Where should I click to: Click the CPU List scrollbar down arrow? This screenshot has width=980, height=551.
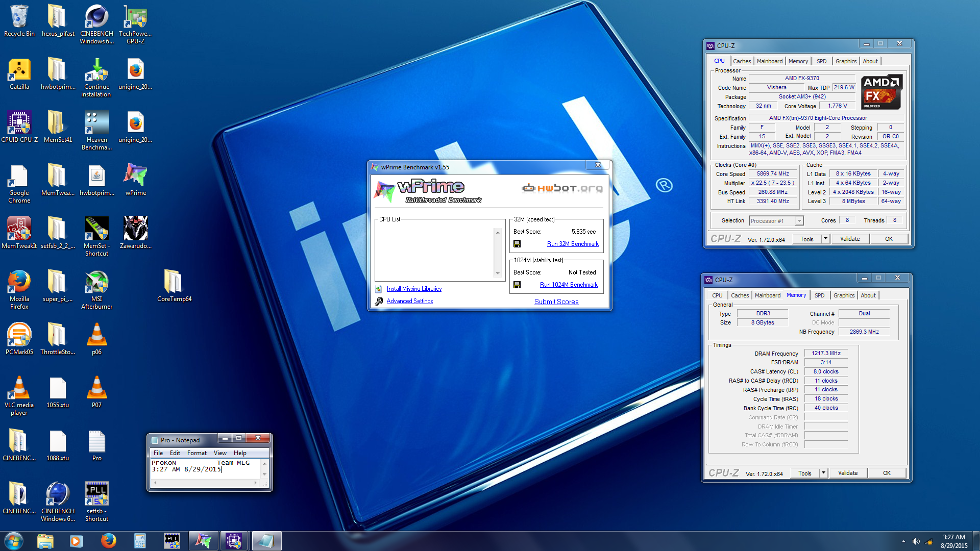coord(498,273)
